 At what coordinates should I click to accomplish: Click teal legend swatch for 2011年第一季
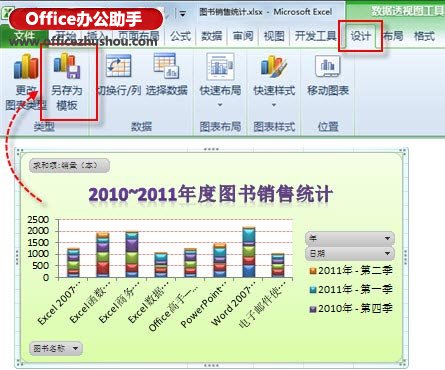tap(313, 290)
